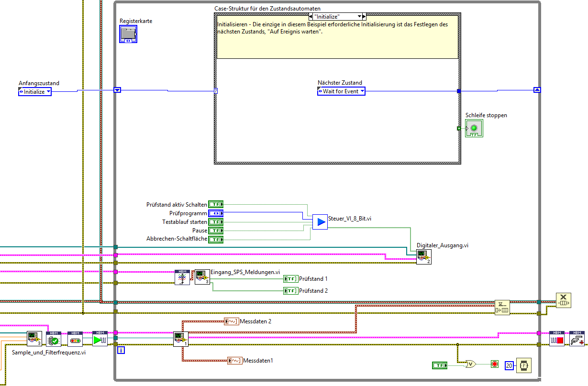Screen dimensions: 588x386
Task: Select the Prüfstand aktiv Schalten boolean terminal
Action: [216, 204]
